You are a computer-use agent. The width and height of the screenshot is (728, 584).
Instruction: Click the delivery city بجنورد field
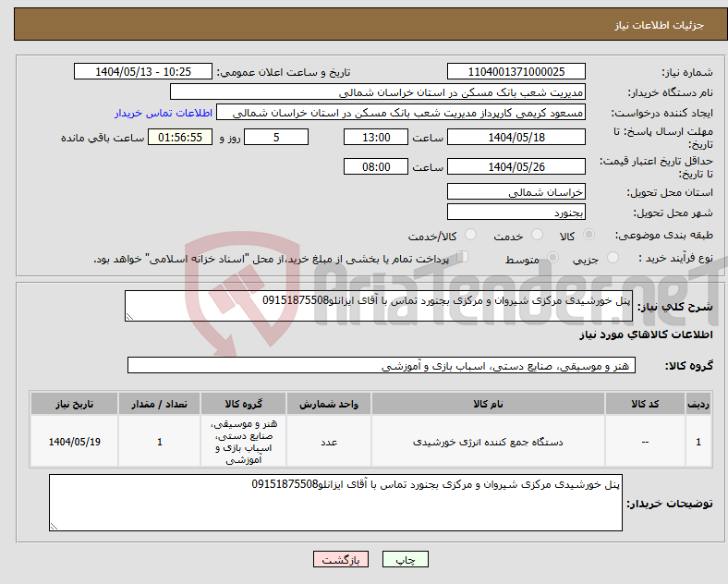tap(516, 213)
